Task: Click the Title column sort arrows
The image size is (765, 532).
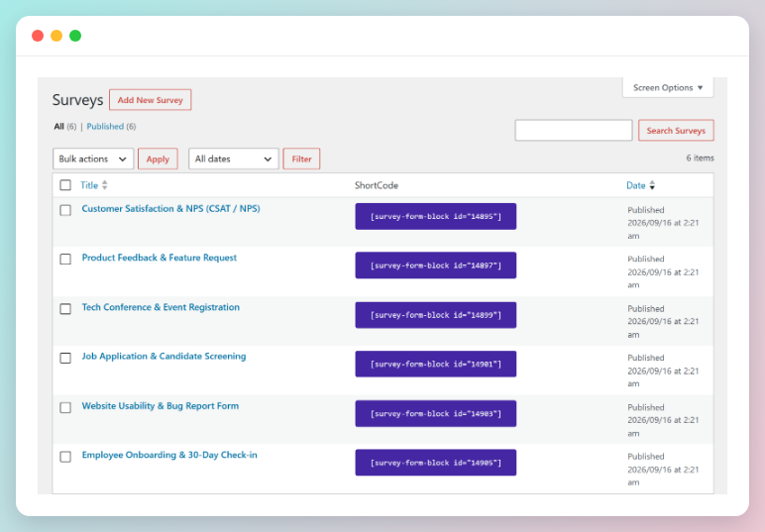Action: click(x=104, y=185)
